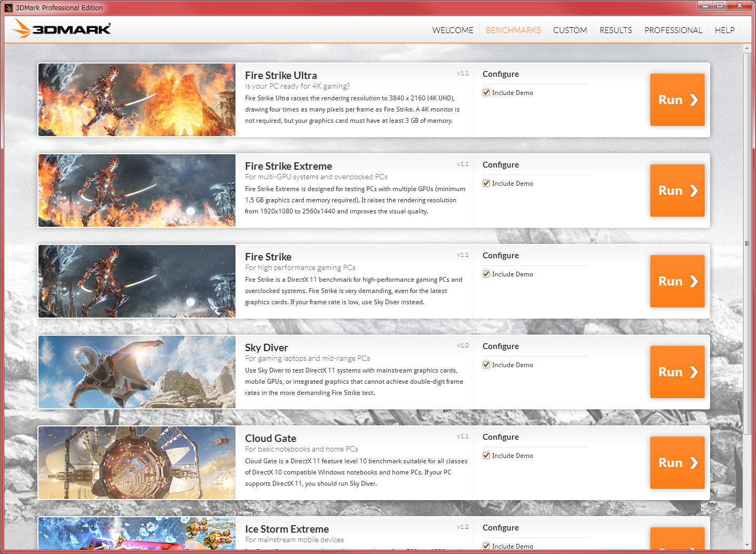Image resolution: width=756 pixels, height=554 pixels.
Task: Disable Include Demo for Sky Diver
Action: [486, 365]
